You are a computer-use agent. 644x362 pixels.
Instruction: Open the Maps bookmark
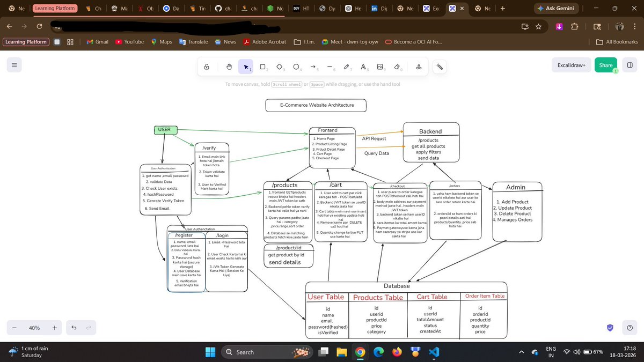[x=162, y=42]
